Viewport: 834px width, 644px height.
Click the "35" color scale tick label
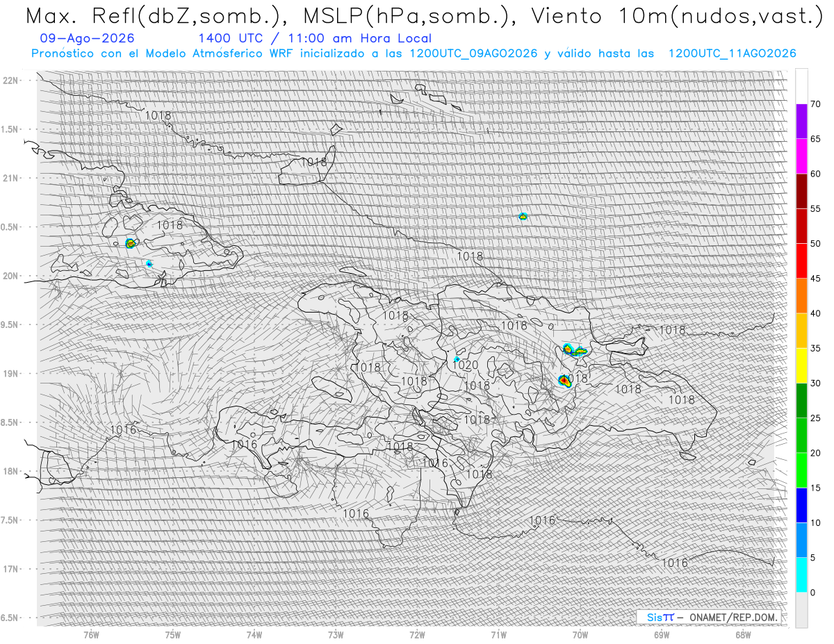point(815,349)
